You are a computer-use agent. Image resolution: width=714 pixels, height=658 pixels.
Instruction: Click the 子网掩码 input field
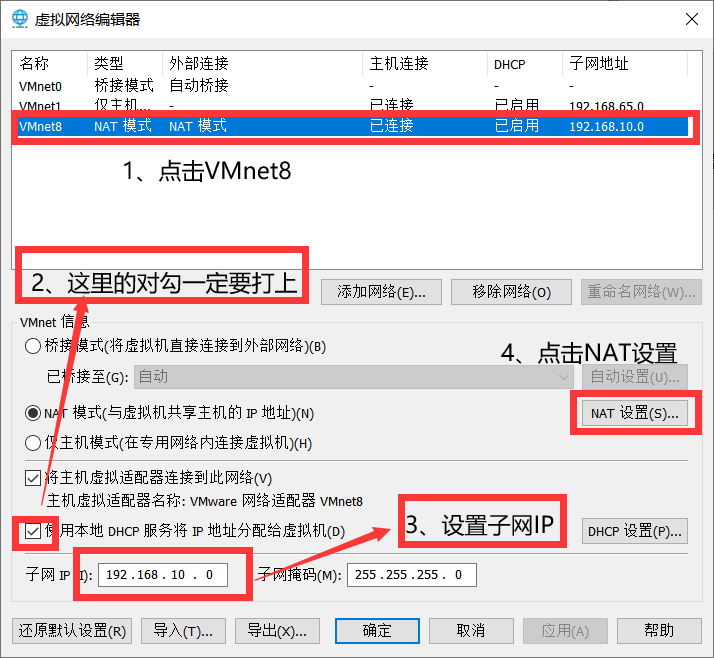(x=412, y=575)
